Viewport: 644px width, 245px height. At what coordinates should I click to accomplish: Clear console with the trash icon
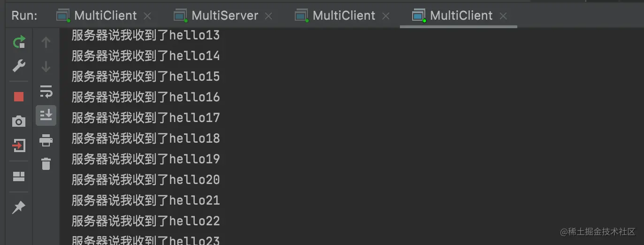coord(46,164)
